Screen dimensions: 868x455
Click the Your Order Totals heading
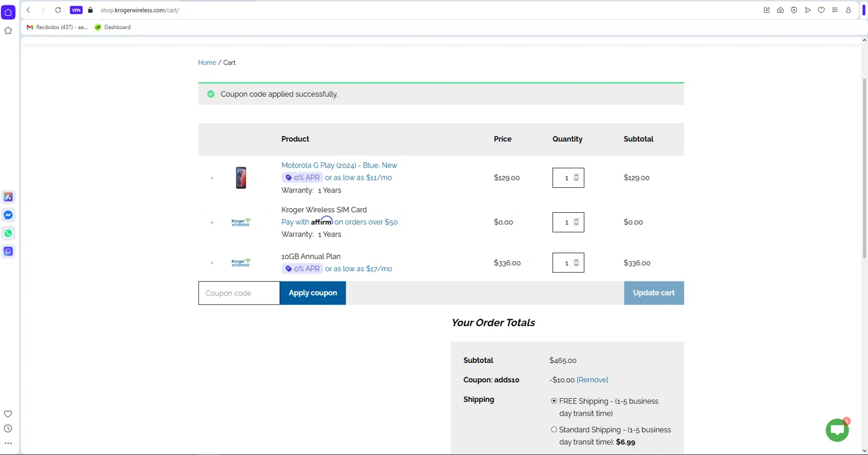tap(493, 323)
